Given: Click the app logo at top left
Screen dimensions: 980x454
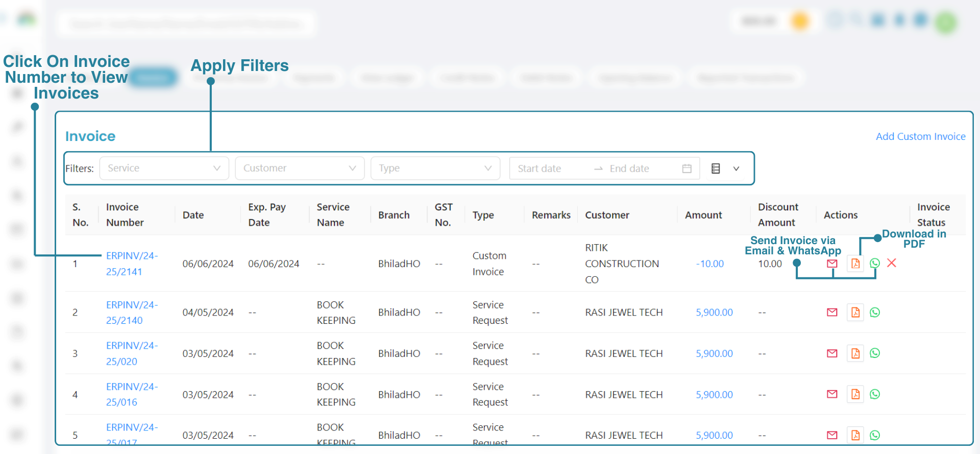Looking at the screenshot, I should tap(26, 20).
